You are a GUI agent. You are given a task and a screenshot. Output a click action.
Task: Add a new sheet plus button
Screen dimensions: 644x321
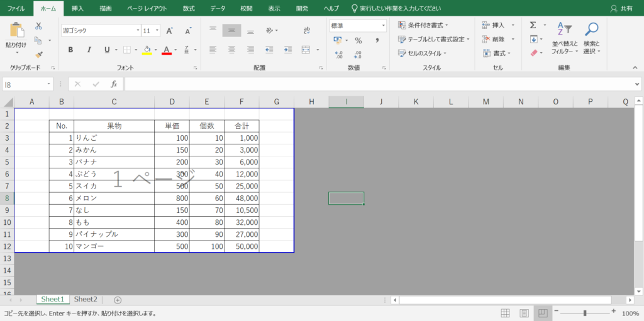click(x=118, y=300)
